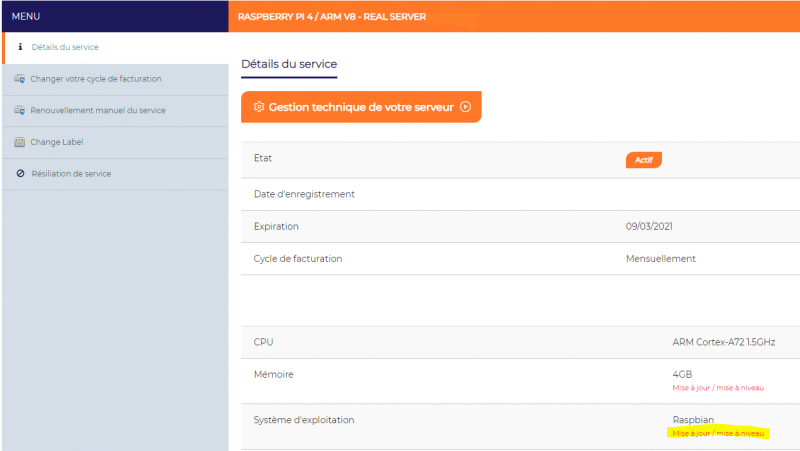The width and height of the screenshot is (800, 451).
Task: Select the Détails du service tab heading
Action: [x=289, y=64]
